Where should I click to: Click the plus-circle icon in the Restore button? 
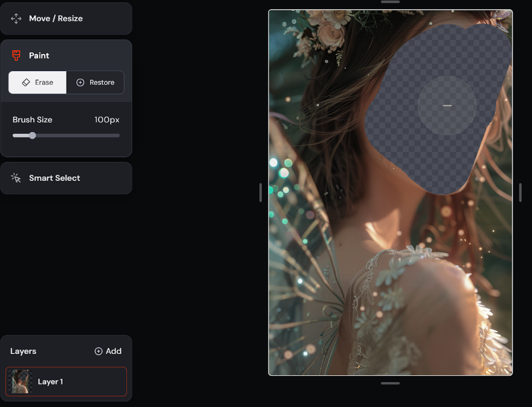[80, 83]
